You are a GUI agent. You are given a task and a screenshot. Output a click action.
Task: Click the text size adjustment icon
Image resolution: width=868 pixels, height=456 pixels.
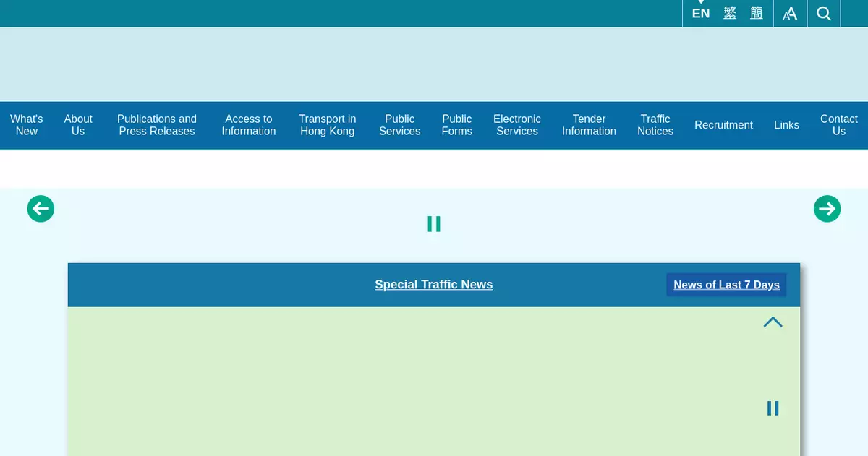coord(790,13)
